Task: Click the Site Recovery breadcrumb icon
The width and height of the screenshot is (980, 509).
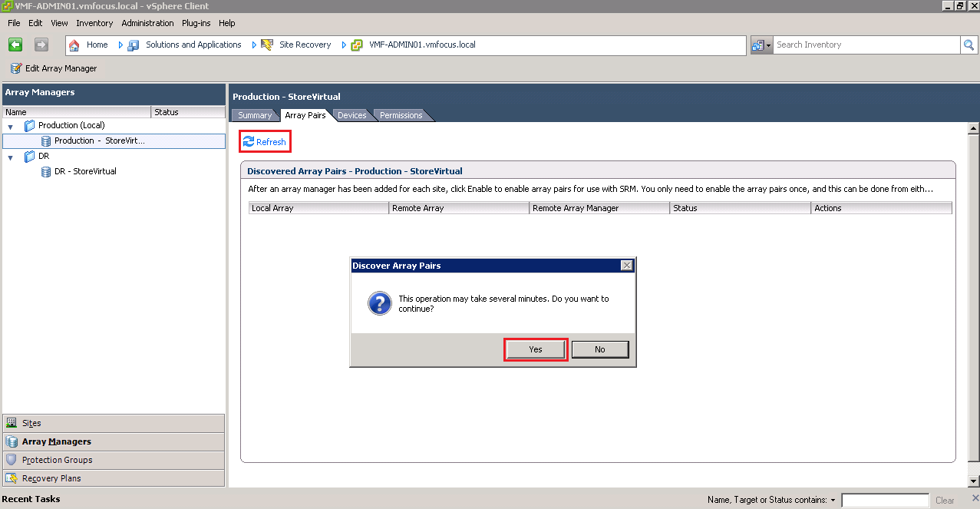Action: pyautogui.click(x=267, y=45)
